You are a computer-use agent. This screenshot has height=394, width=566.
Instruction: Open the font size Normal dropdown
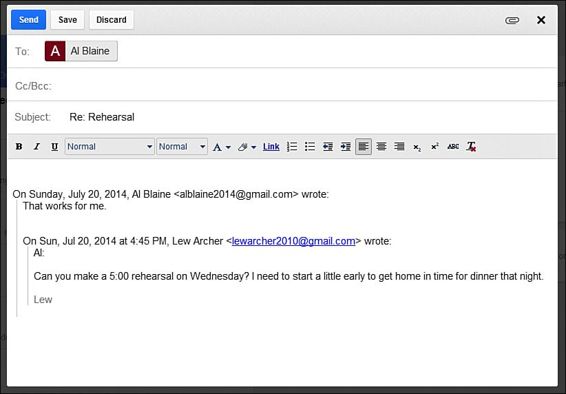(x=182, y=146)
